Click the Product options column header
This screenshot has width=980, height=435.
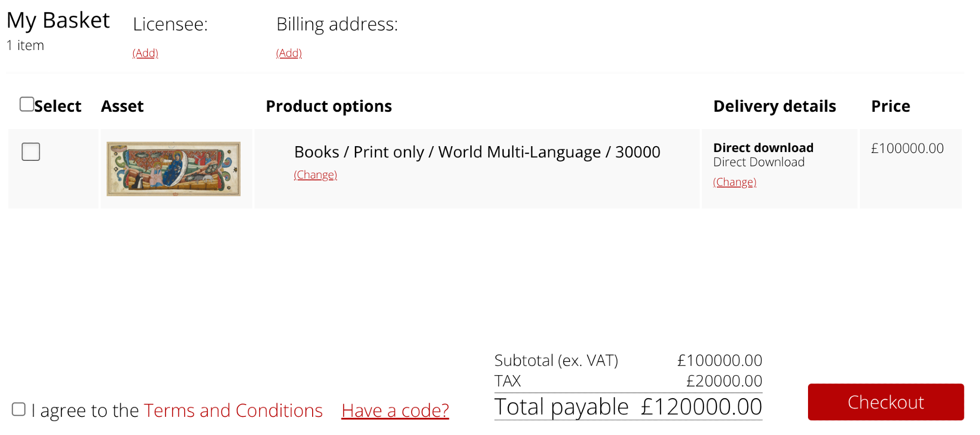coord(329,106)
